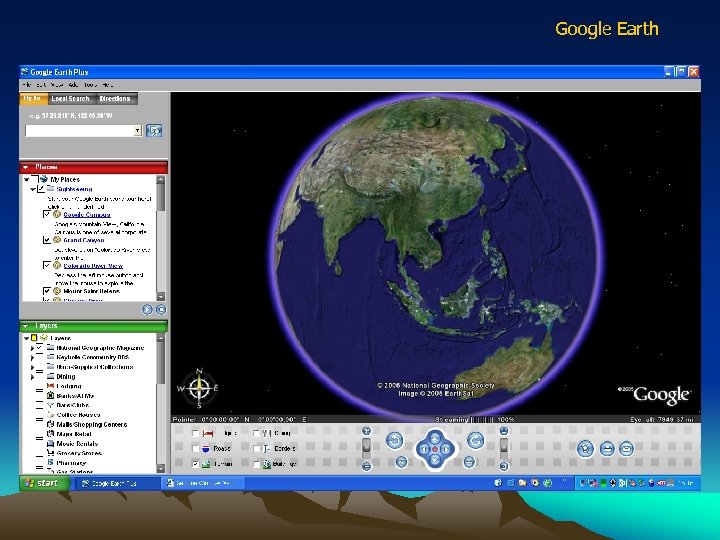Reset north with the N button

401,462
